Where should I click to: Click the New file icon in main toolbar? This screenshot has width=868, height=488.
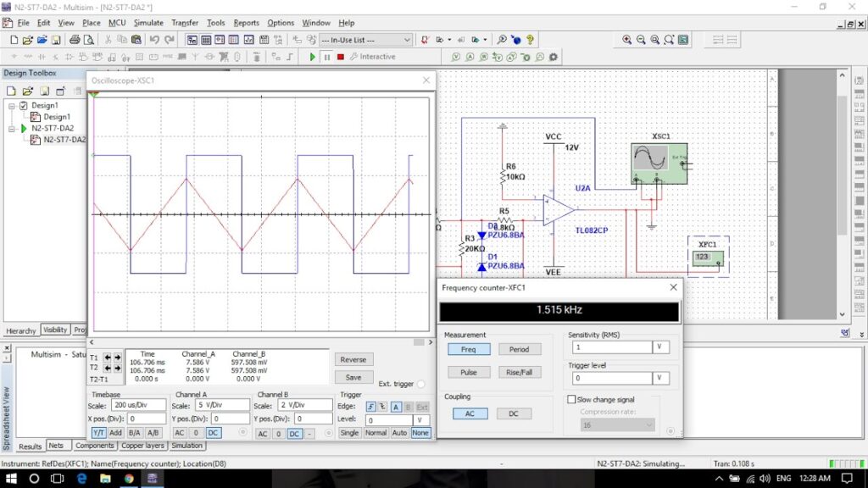(x=14, y=40)
